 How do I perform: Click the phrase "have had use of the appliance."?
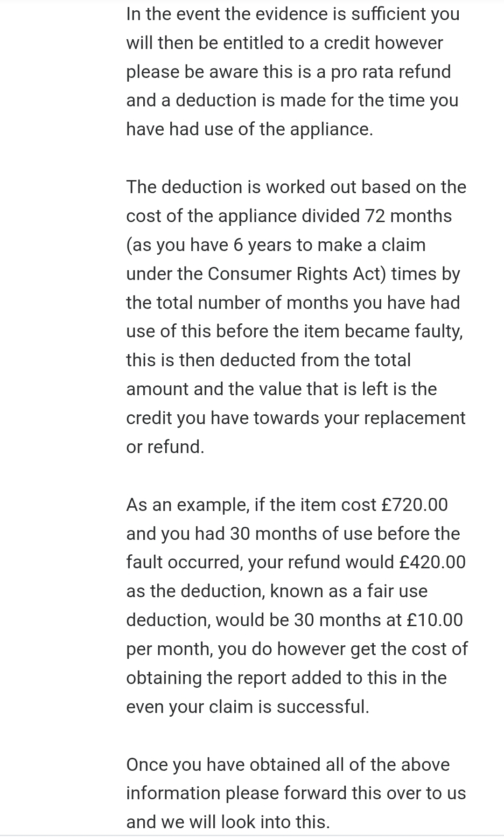pos(250,129)
